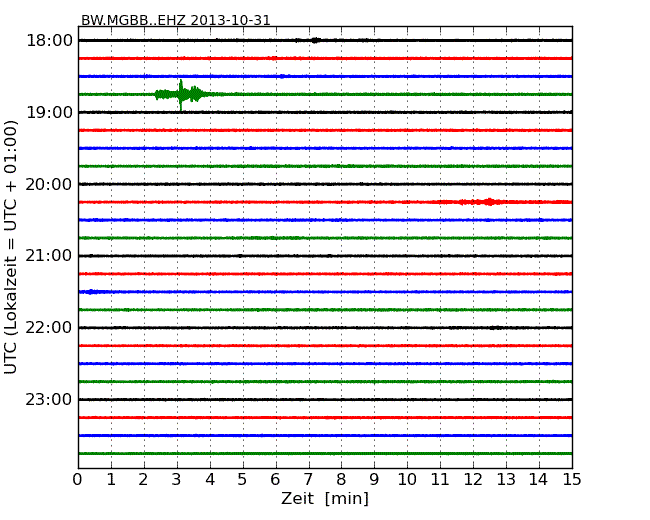Select the 18:00 time label

pyautogui.click(x=49, y=41)
